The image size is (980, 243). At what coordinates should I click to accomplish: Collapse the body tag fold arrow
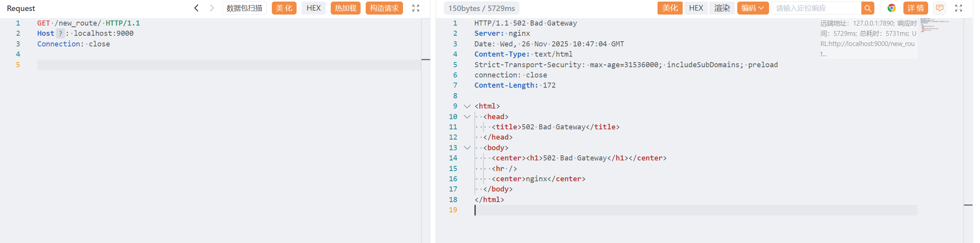pyautogui.click(x=467, y=148)
